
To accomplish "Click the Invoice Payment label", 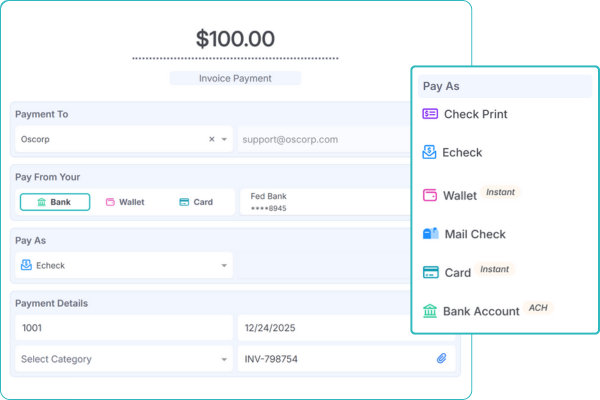I will [235, 78].
